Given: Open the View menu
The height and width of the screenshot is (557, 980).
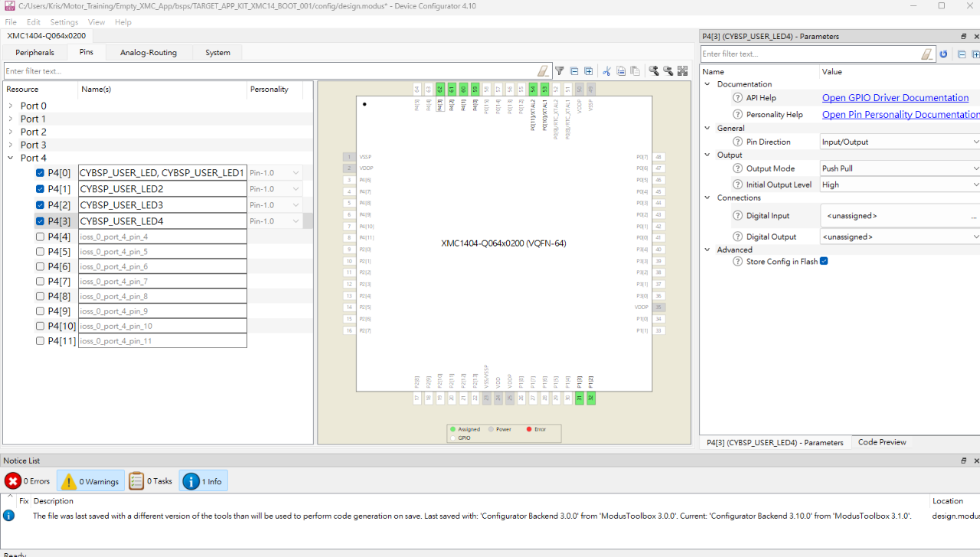Looking at the screenshot, I should click(96, 22).
